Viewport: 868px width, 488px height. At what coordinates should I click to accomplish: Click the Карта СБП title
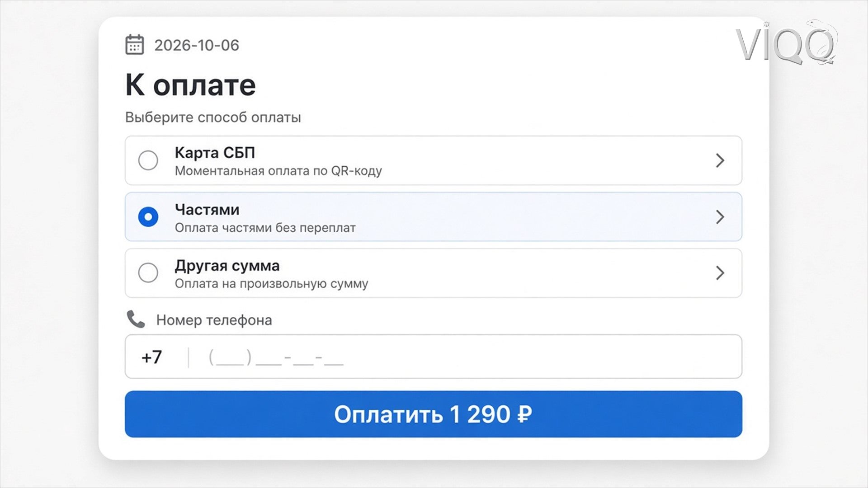pyautogui.click(x=215, y=153)
